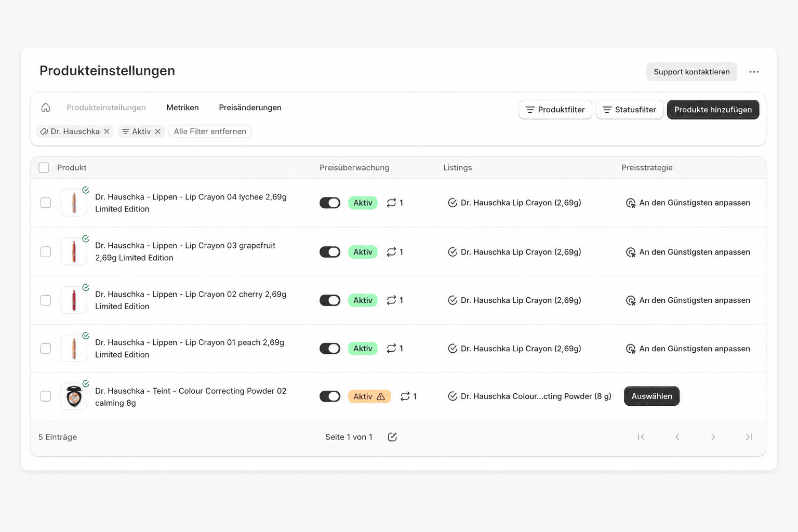The image size is (798, 532).
Task: Click Support kontaktieren button
Action: coord(691,72)
